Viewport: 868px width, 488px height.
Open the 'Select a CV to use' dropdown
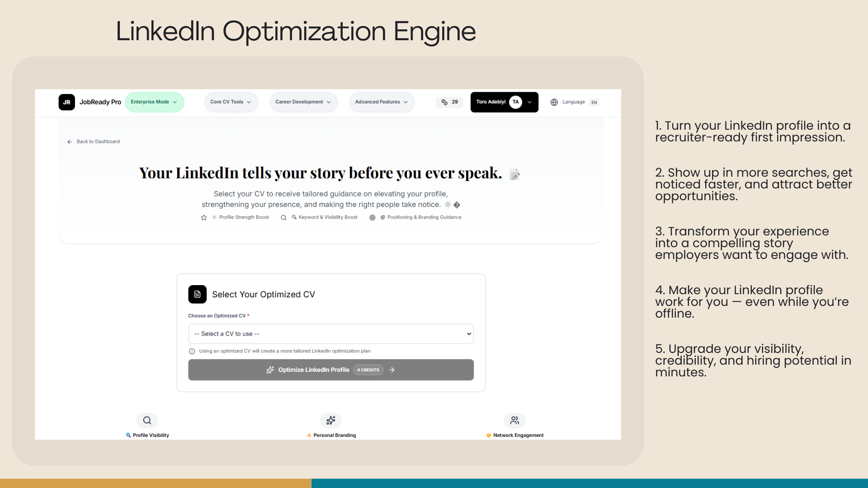[330, 334]
